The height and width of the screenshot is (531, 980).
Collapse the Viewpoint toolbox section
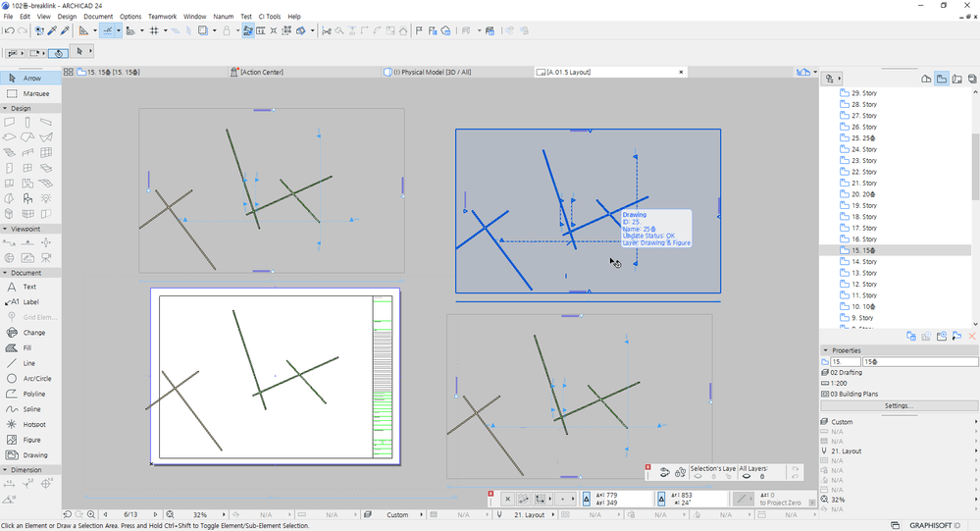[x=6, y=229]
